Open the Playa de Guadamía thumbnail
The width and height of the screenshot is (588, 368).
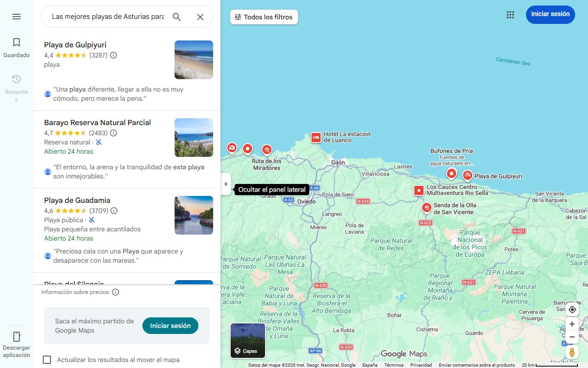[193, 215]
